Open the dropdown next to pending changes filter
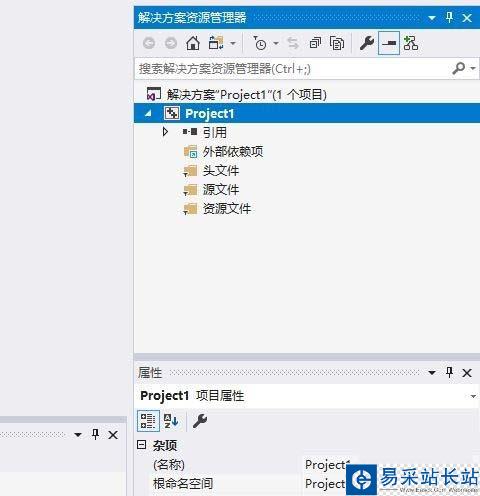Screen dimensions: 480x496 coord(276,43)
